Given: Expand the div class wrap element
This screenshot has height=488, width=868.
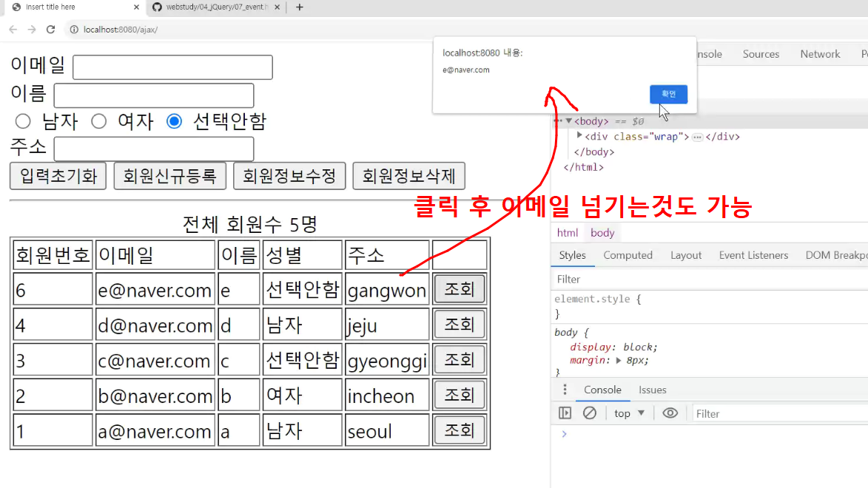Looking at the screenshot, I should (x=579, y=135).
